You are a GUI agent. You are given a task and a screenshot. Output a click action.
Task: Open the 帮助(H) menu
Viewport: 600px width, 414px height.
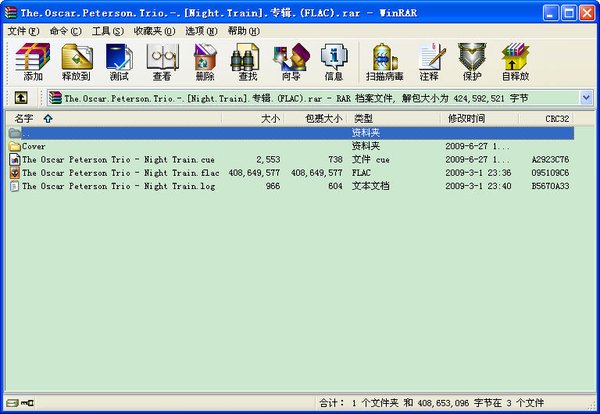(244, 31)
